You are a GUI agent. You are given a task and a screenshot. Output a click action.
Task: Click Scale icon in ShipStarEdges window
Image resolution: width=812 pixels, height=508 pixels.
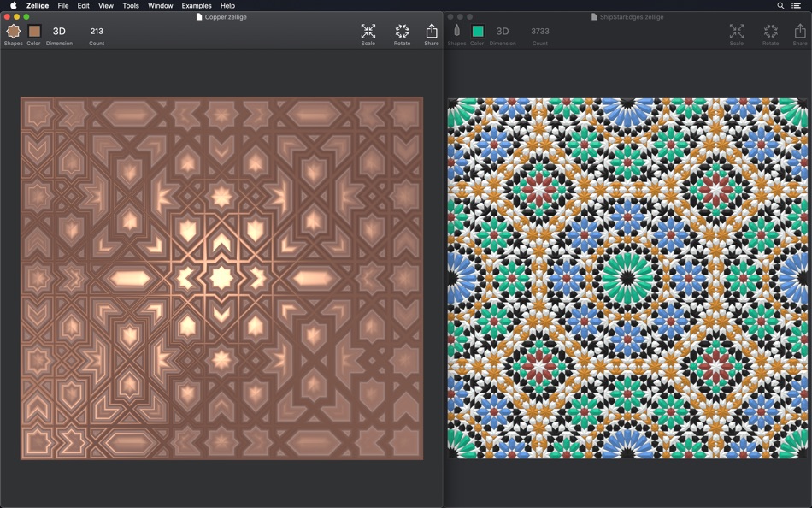[737, 32]
